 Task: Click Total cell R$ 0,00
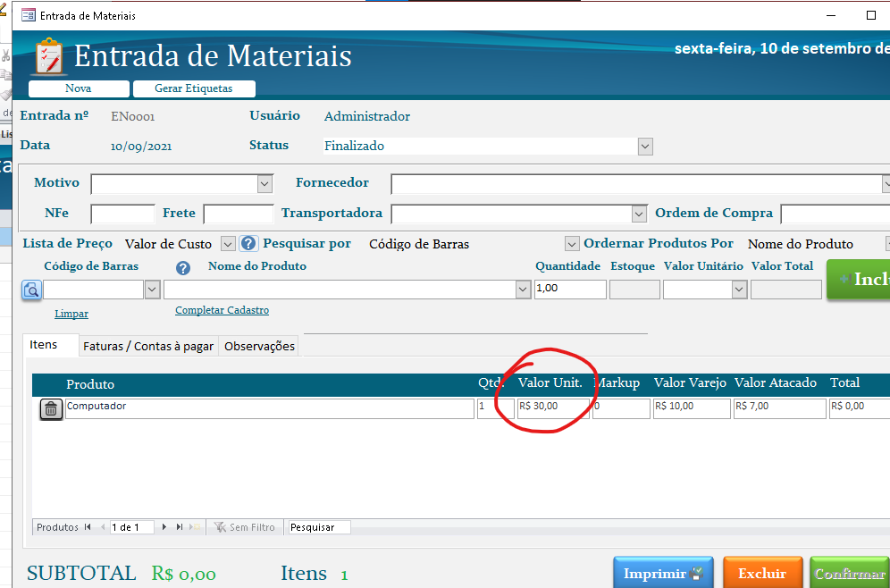(860, 408)
